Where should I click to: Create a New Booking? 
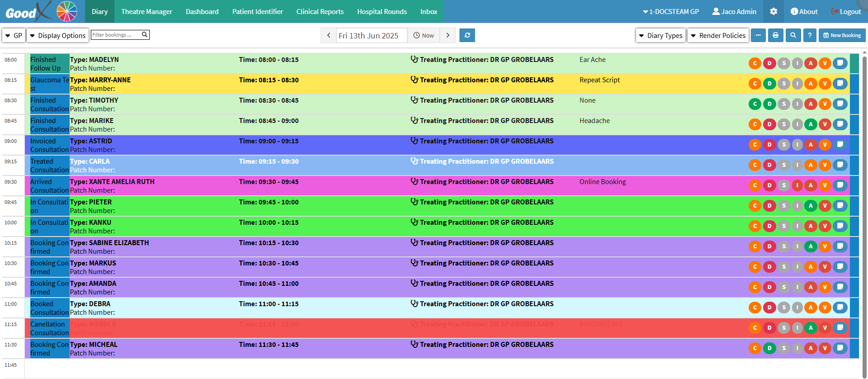click(x=842, y=35)
